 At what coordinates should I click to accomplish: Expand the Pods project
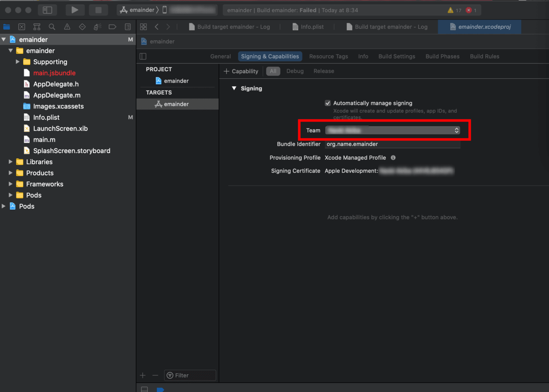pyautogui.click(x=4, y=206)
